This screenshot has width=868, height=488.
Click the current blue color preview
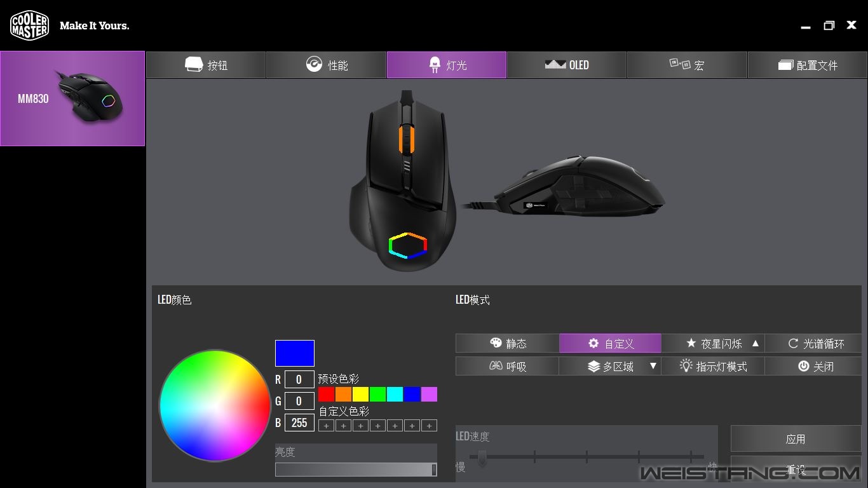point(295,353)
